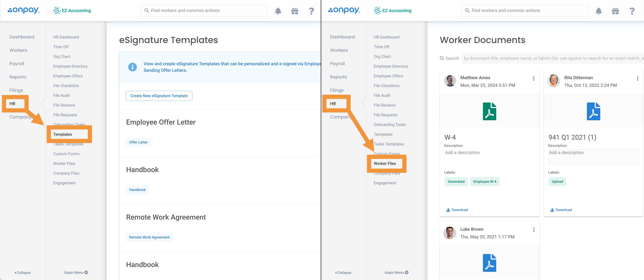The image size is (644, 280).
Task: Open the 941 Q1 2021 PDF icon
Action: 593,111
